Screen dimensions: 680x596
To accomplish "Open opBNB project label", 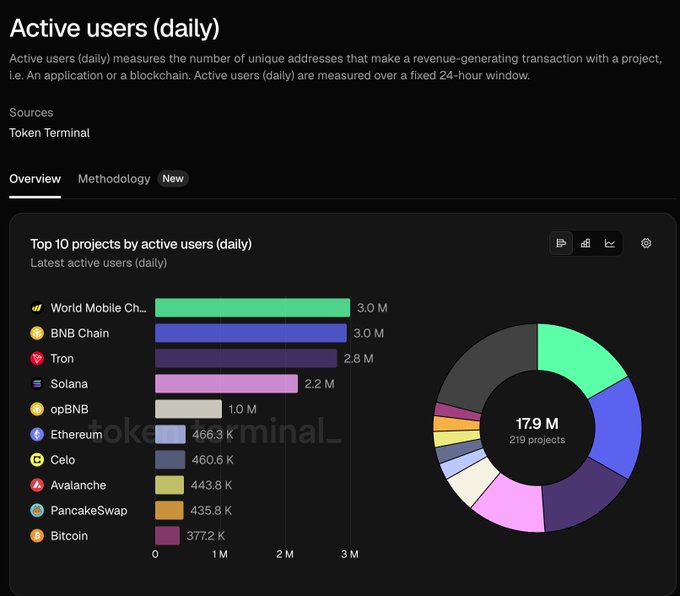I will pyautogui.click(x=69, y=409).
